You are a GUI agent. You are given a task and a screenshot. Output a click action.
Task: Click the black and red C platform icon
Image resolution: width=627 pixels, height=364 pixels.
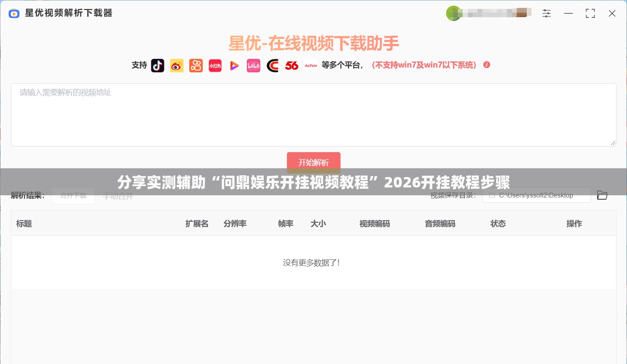click(x=273, y=65)
